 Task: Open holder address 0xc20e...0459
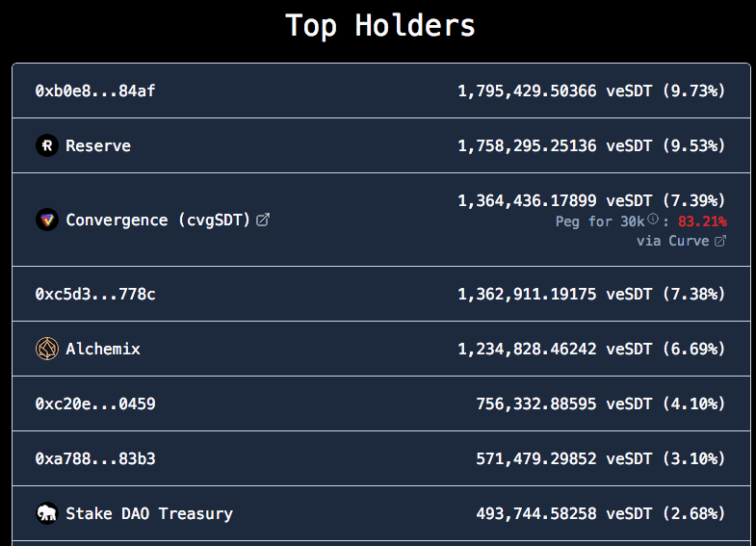[x=95, y=403]
